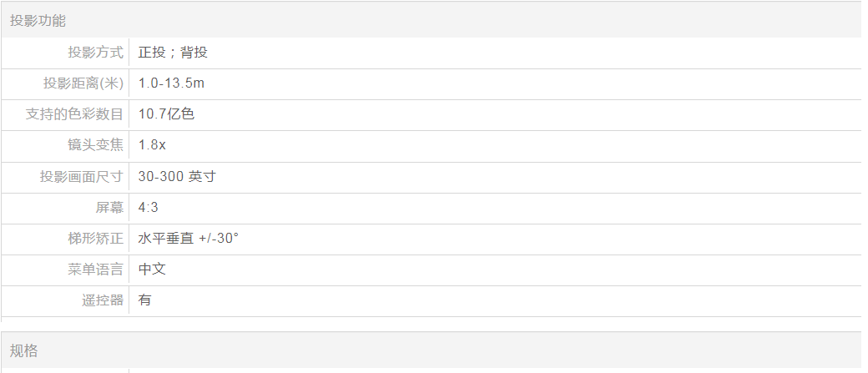This screenshot has width=868, height=373.
Task: Click the 正投；背投 value text
Action: 173,53
